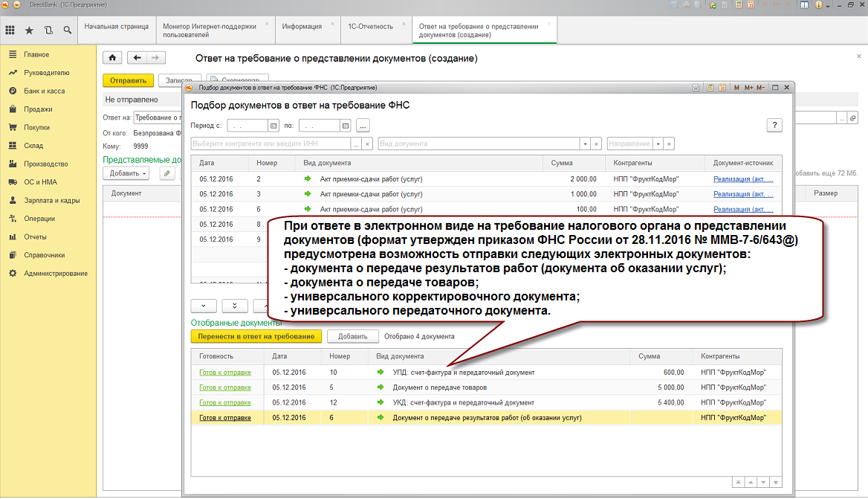
Task: Open the sections menu grid icon
Action: [10, 30]
